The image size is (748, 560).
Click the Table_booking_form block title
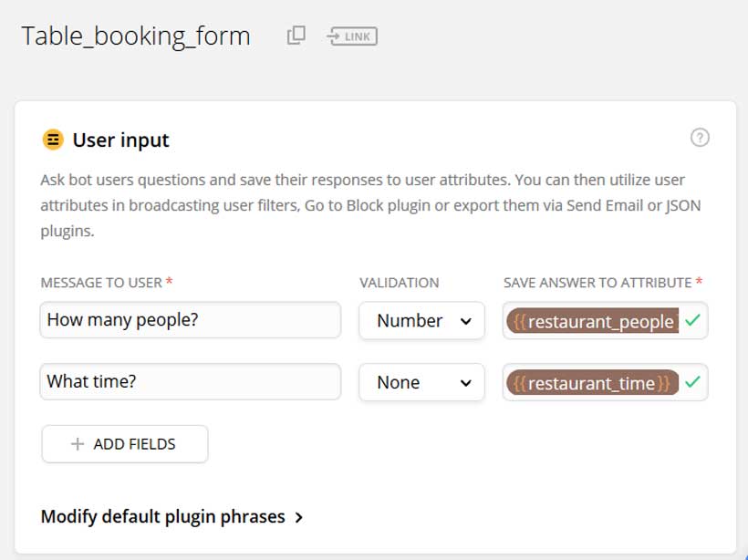(136, 36)
